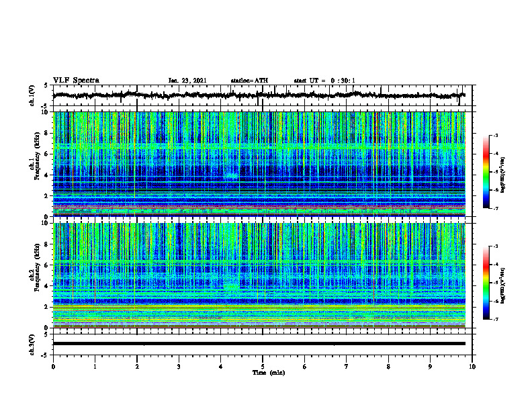Click the ch.2 "Frequency (kHz)" axis label

click(x=37, y=267)
